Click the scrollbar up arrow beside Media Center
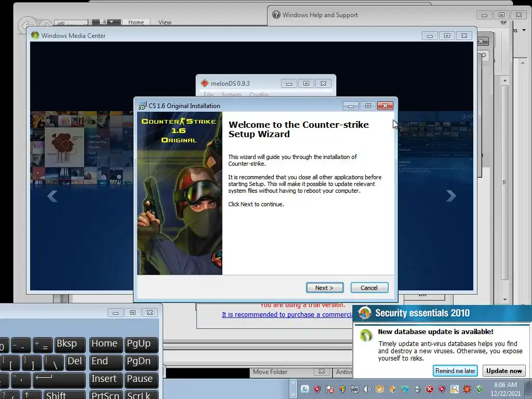Screen dimensions: 532x399 [x=505, y=81]
